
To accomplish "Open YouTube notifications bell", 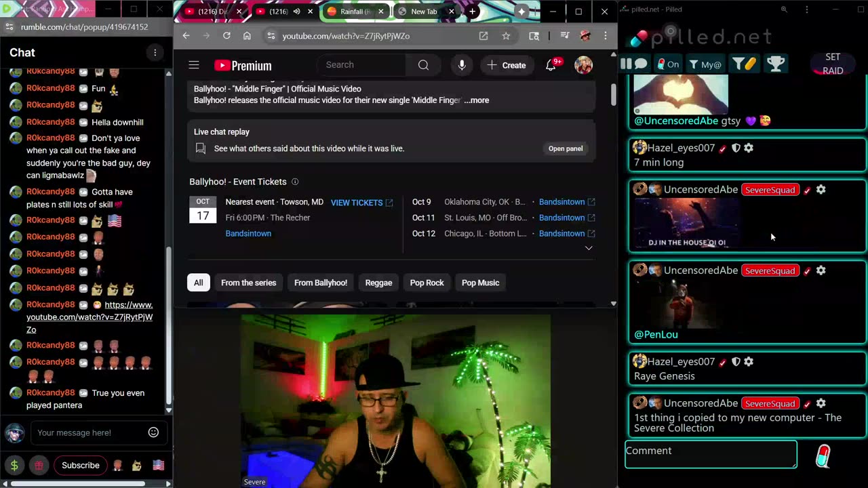I will tap(551, 65).
